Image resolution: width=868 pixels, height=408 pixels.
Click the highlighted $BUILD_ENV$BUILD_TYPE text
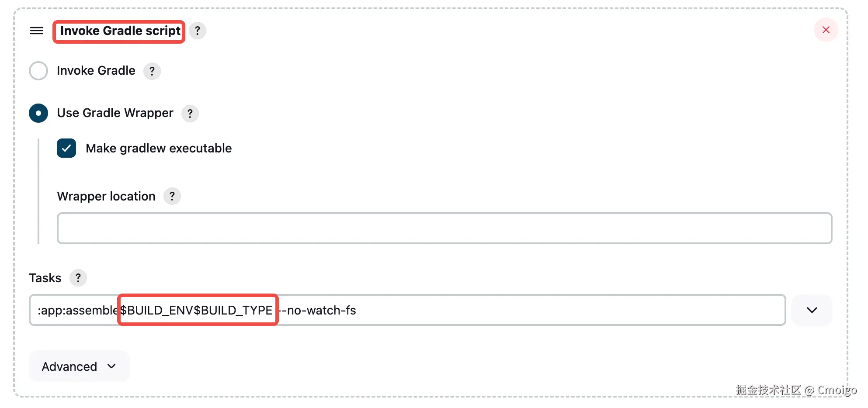click(x=197, y=310)
